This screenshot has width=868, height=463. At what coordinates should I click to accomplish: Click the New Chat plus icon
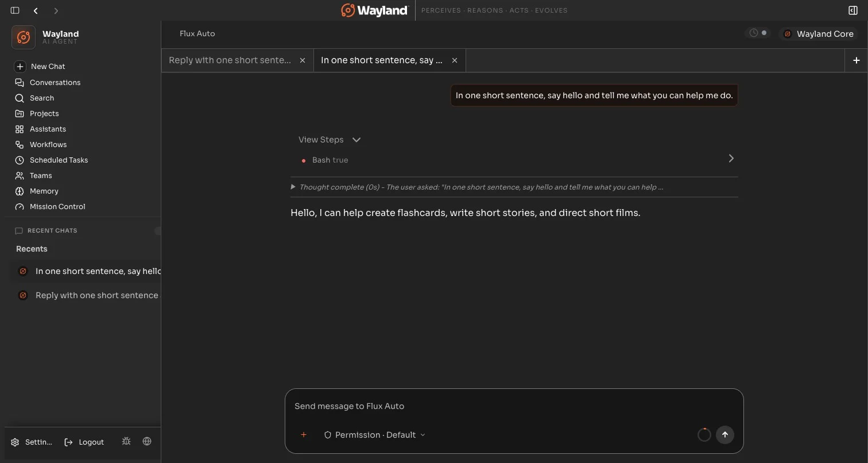(x=20, y=67)
